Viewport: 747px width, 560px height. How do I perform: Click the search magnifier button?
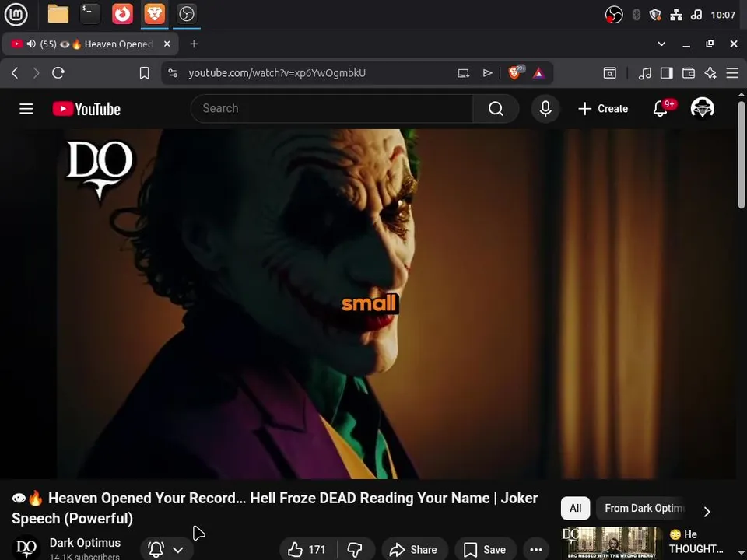[496, 109]
